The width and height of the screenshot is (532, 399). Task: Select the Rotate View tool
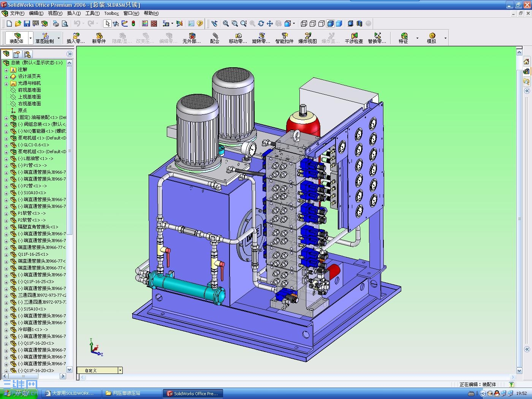click(x=261, y=24)
